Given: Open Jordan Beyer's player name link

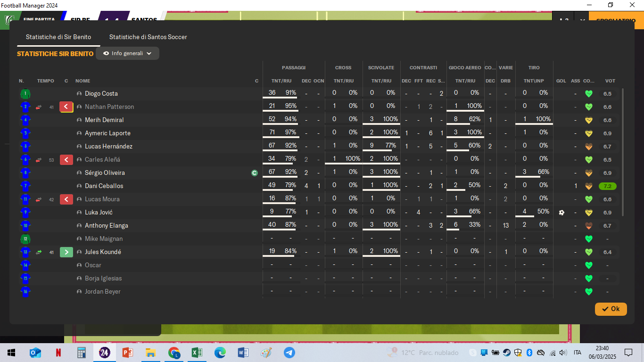Looking at the screenshot, I should tap(103, 292).
